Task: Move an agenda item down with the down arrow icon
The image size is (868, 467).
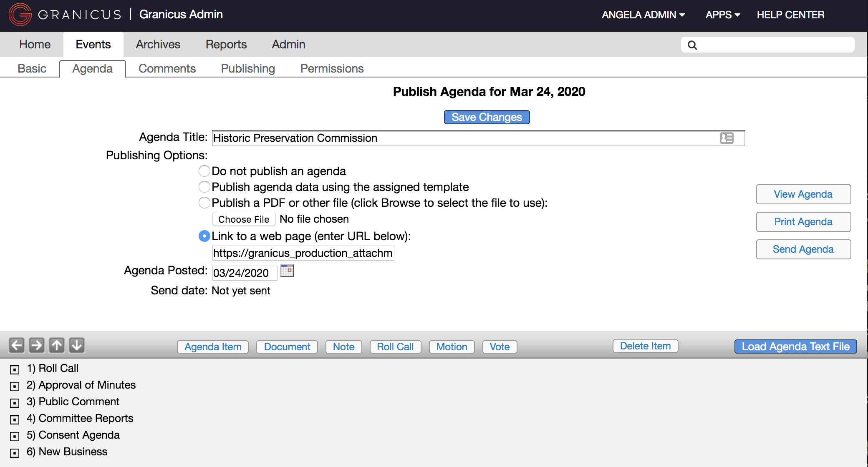Action: click(76, 345)
